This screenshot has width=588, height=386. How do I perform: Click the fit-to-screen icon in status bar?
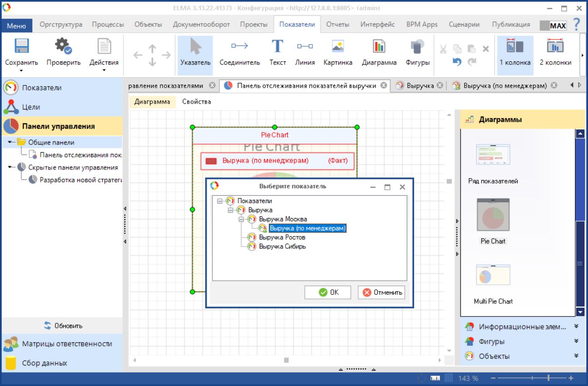422,378
